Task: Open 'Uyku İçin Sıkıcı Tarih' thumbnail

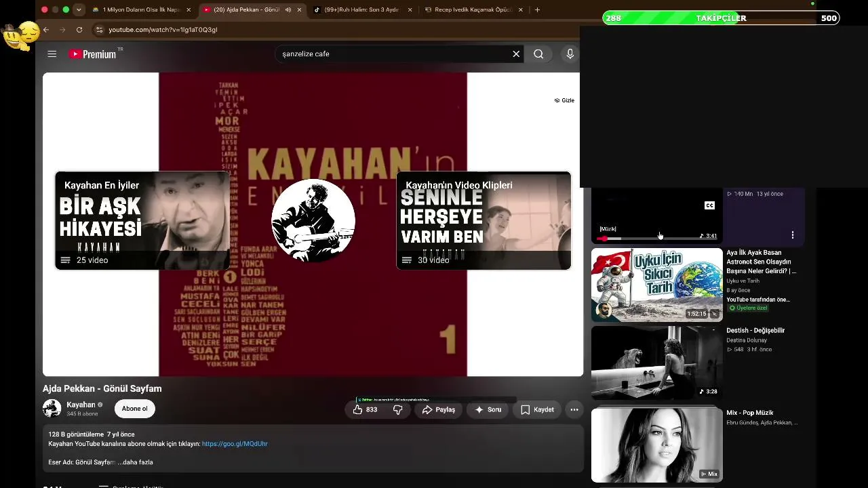Action: (x=657, y=285)
